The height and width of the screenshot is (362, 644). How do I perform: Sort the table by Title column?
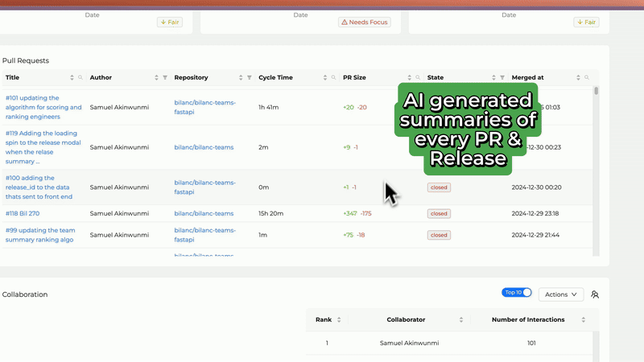point(72,77)
